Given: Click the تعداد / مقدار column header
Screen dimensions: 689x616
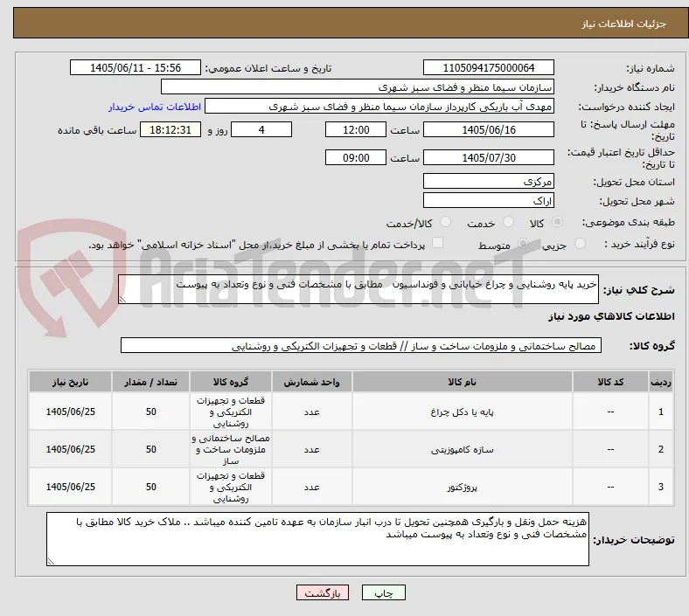Looking at the screenshot, I should 150,382.
